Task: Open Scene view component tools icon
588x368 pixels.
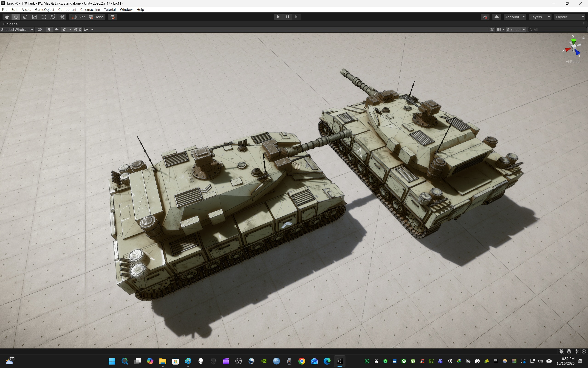Action: coord(492,29)
